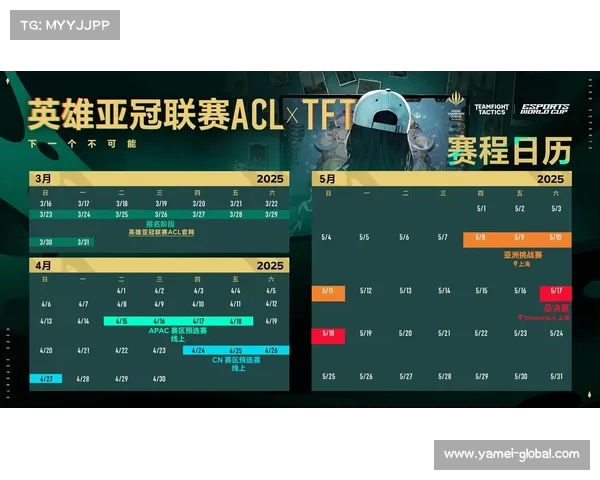Click the location pin next to 上海

pos(514,264)
